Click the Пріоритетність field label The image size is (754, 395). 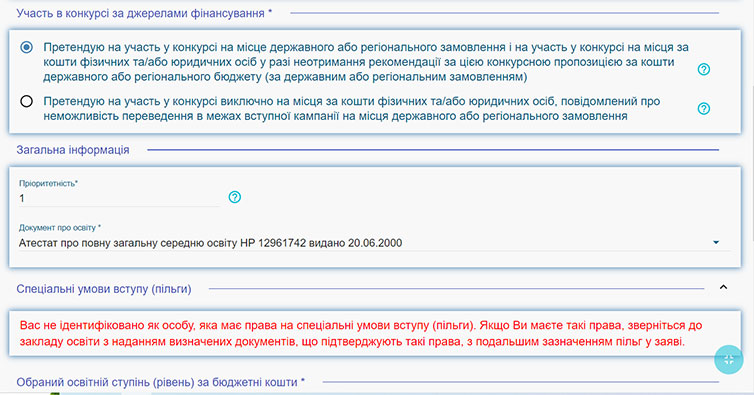49,183
